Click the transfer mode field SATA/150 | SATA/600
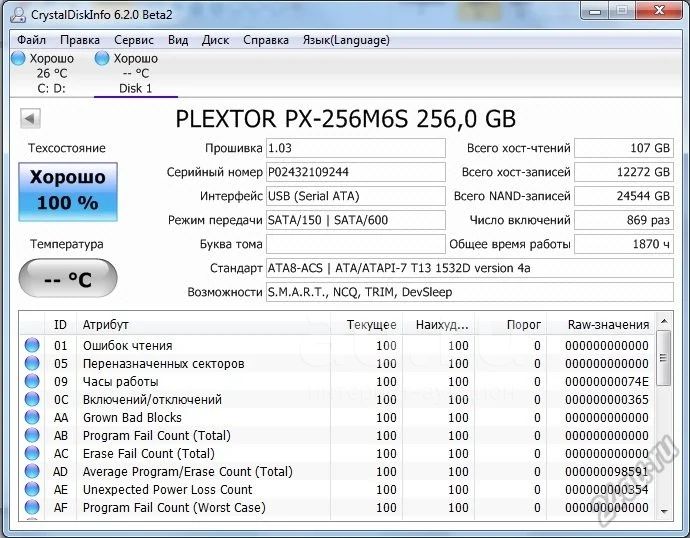This screenshot has width=690, height=538. pos(356,220)
